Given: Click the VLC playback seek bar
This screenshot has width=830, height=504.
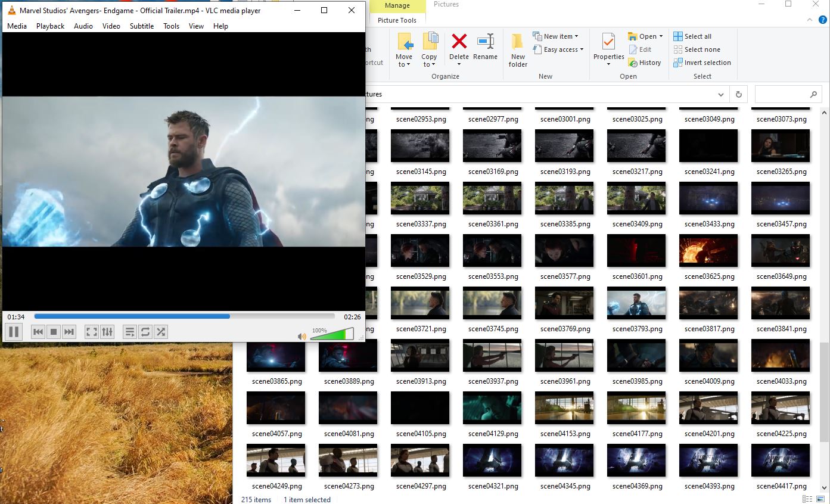Looking at the screenshot, I should point(185,316).
